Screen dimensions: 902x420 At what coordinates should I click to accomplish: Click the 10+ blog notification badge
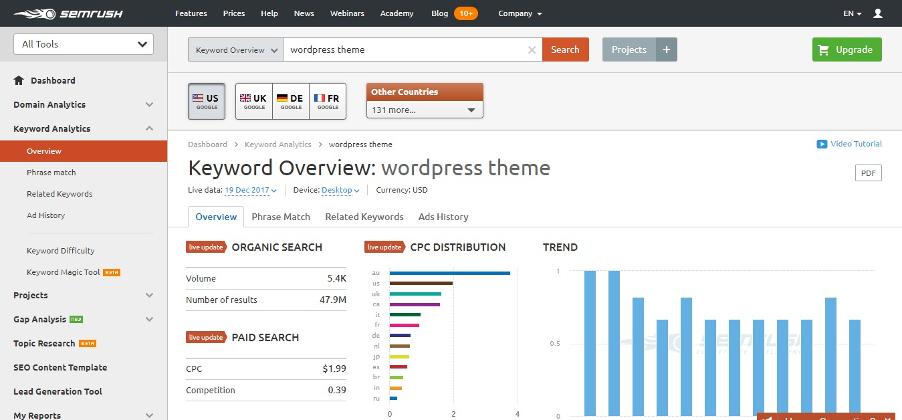465,13
